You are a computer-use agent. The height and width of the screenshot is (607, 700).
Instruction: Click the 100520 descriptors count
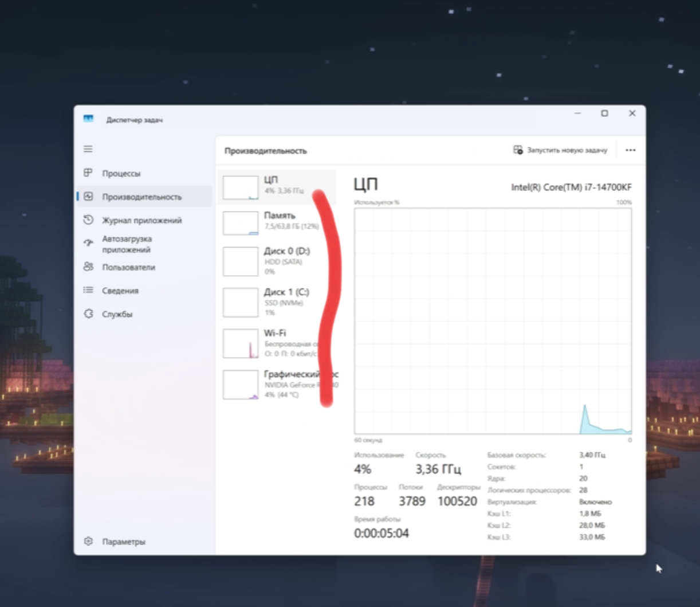457,501
